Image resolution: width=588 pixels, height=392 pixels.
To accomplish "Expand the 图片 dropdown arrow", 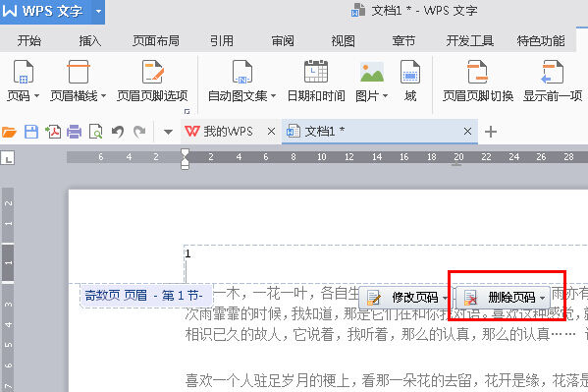I will pyautogui.click(x=385, y=96).
